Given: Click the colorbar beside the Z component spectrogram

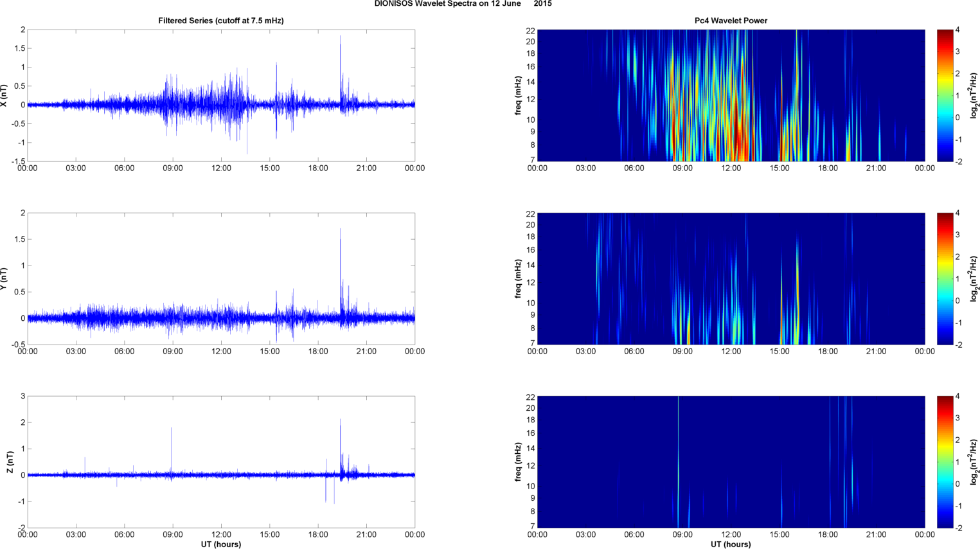Looking at the screenshot, I should click(945, 462).
